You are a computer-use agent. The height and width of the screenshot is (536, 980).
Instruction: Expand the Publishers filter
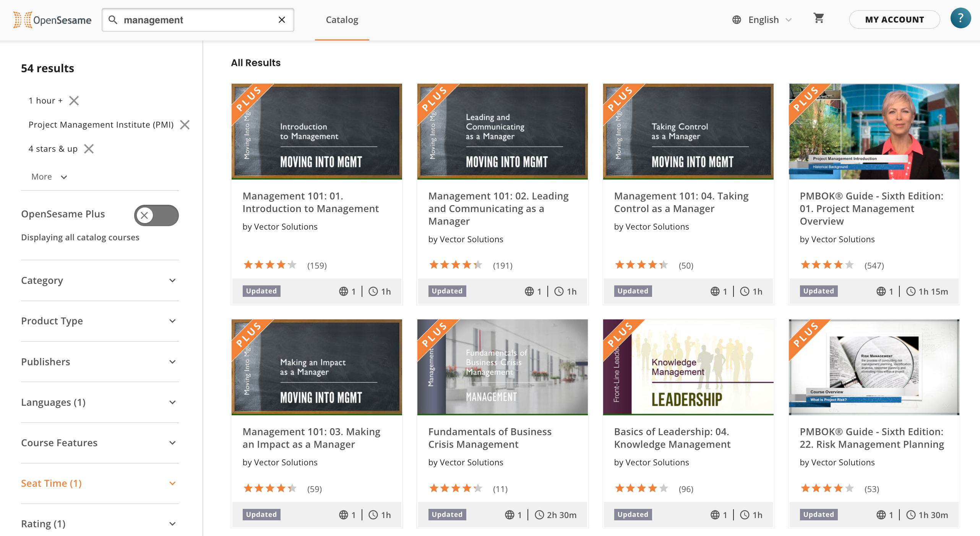coord(100,362)
